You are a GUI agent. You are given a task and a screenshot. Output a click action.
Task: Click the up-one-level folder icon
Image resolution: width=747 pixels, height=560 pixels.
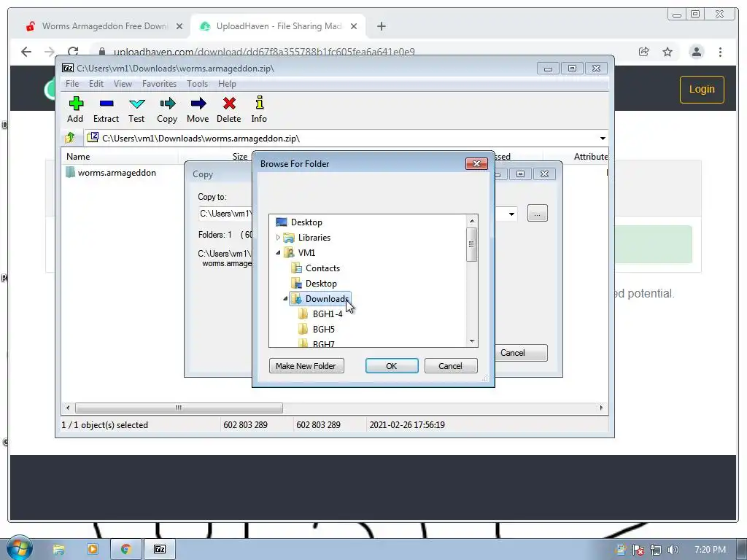[x=70, y=138]
